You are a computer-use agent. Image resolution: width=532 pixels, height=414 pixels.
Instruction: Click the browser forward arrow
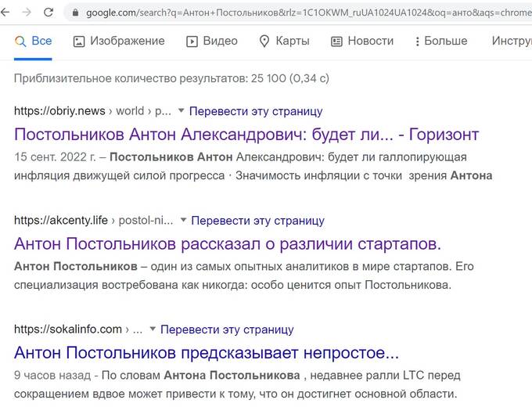[27, 13]
